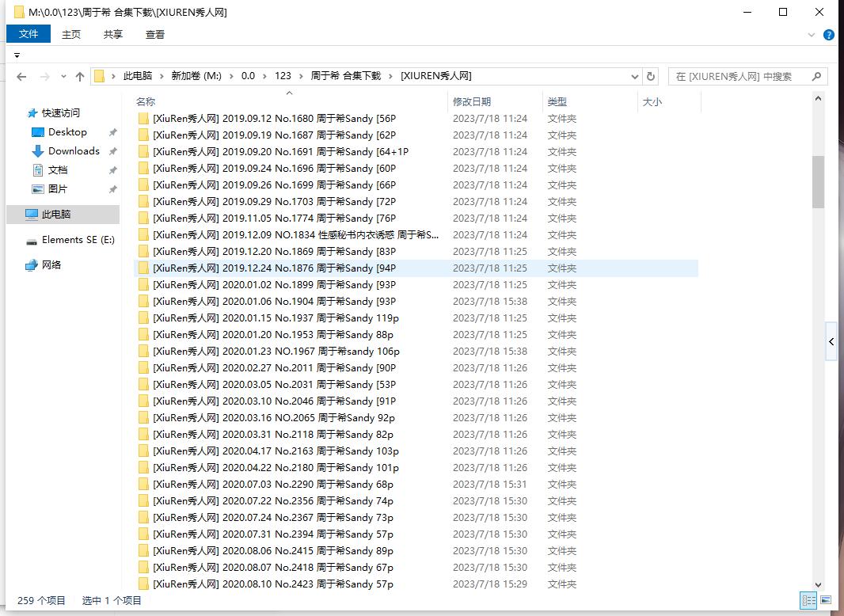Expand the side panel collapse arrow at right edge
Image resolution: width=844 pixels, height=616 pixels.
pos(831,342)
